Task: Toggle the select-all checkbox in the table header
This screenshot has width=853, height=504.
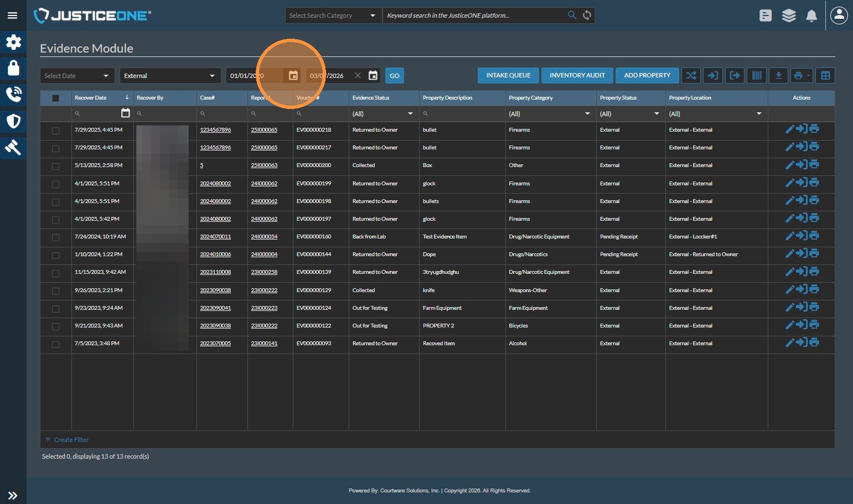Action: click(x=55, y=98)
